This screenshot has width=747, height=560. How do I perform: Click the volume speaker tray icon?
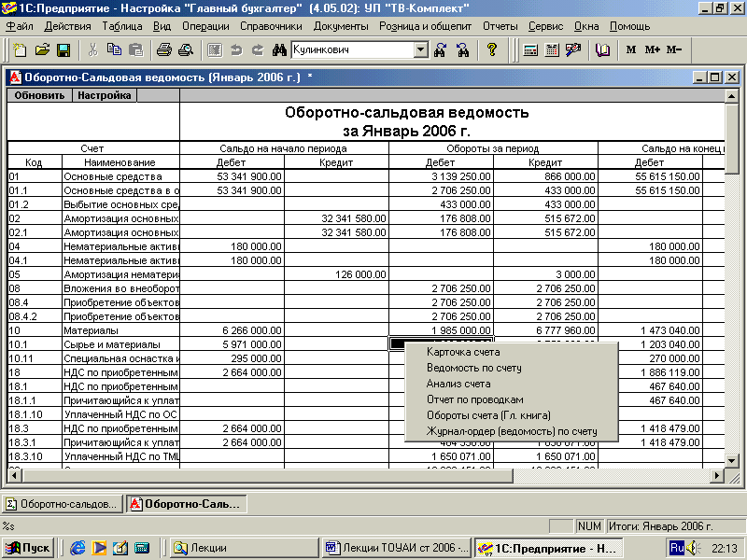coord(693,548)
